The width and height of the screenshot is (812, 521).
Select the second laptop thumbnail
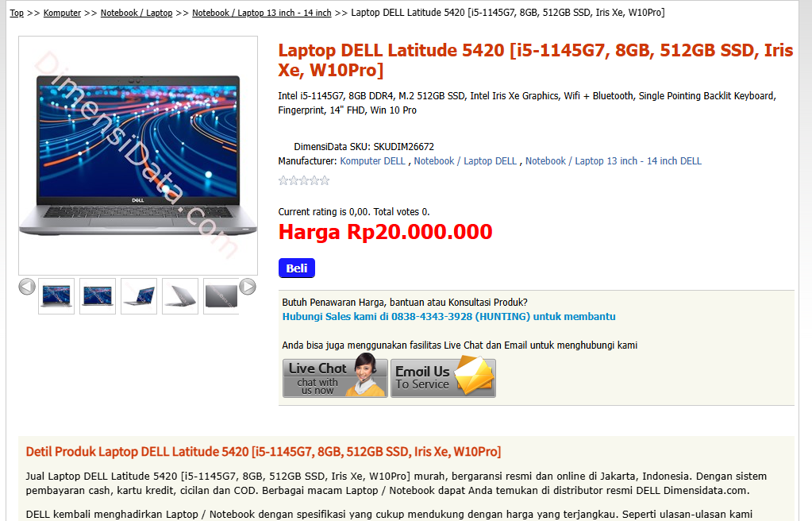coord(98,296)
